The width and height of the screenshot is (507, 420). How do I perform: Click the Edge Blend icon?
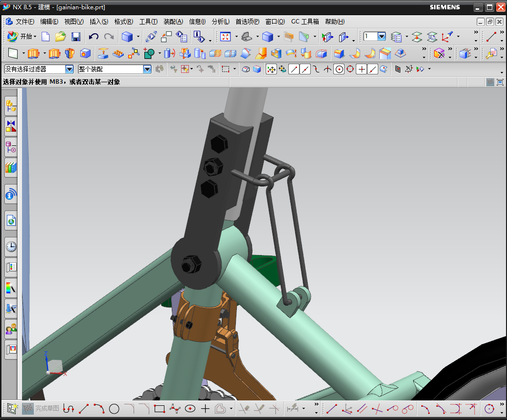(x=339, y=53)
